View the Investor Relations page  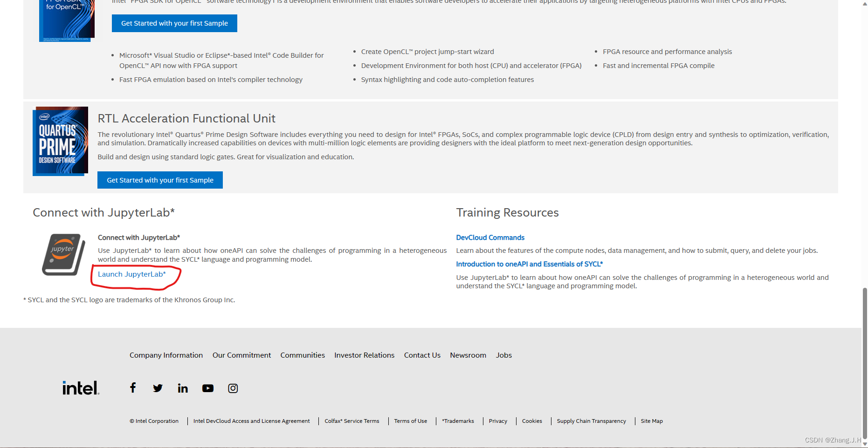click(364, 355)
